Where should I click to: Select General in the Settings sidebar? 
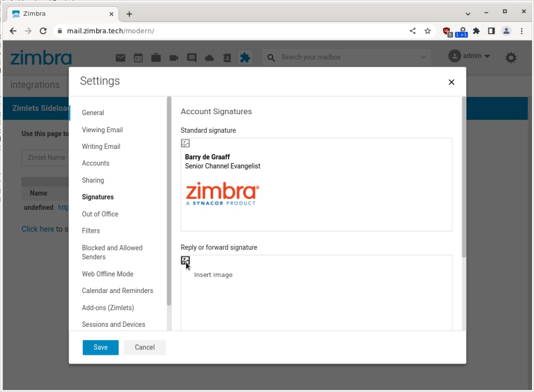coord(93,113)
